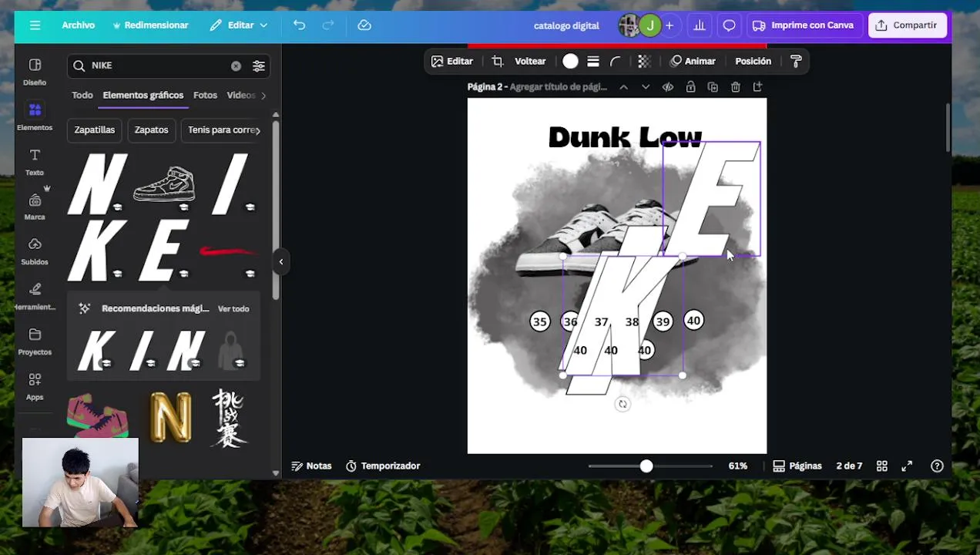
Task: Click Ver todo for magic recommendations
Action: tap(233, 308)
